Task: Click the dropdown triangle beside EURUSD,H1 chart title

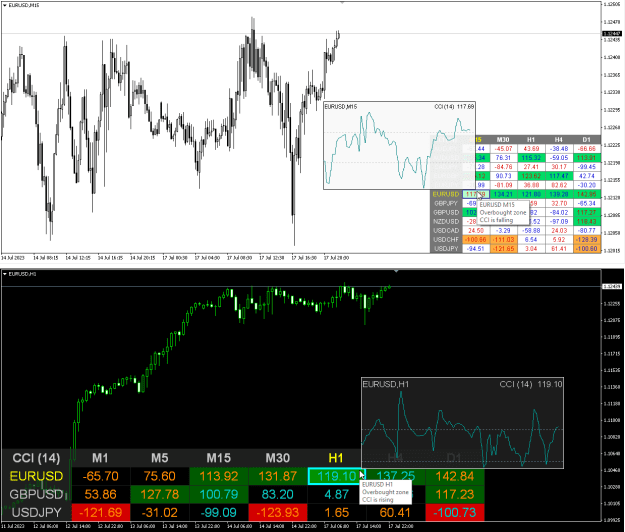Action: [5, 274]
